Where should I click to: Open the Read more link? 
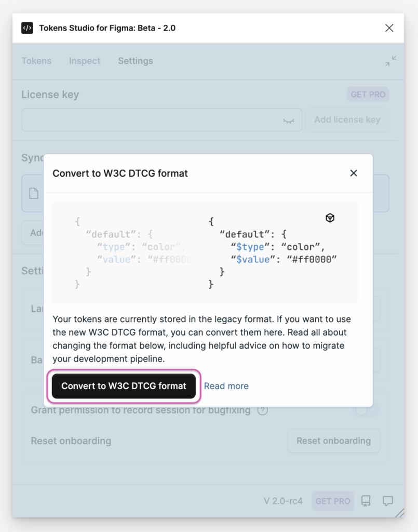[x=226, y=386]
